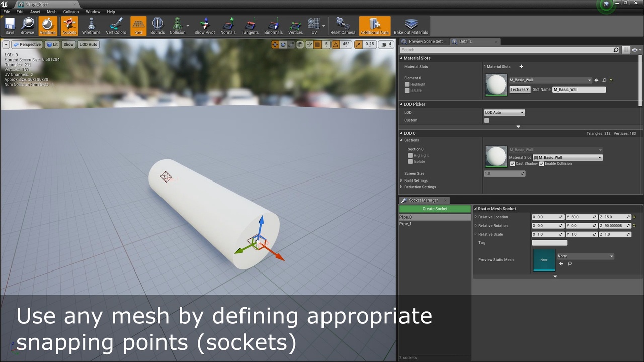The height and width of the screenshot is (362, 644).
Task: Toggle Enable Collision for Section 0
Action: (542, 164)
